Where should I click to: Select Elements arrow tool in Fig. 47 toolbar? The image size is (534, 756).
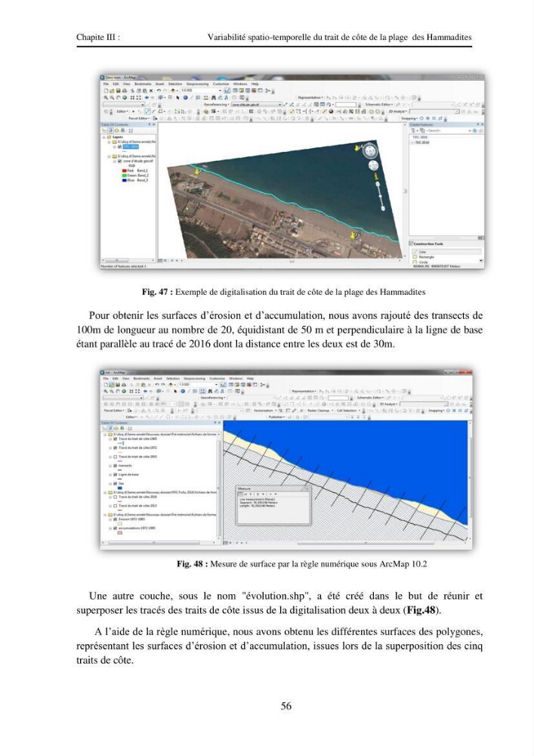click(177, 98)
